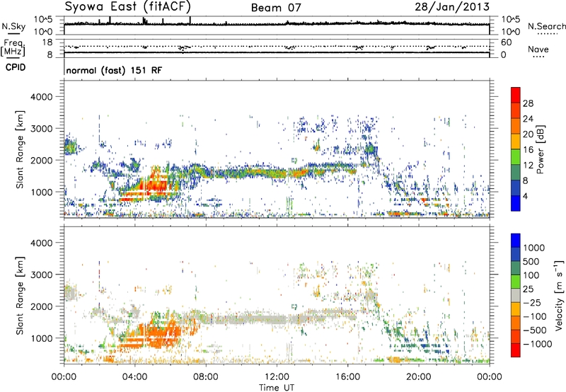Image resolution: width=566 pixels, height=392 pixels.
Task: Pick the red top segment of Power colorbar
Action: click(x=516, y=95)
